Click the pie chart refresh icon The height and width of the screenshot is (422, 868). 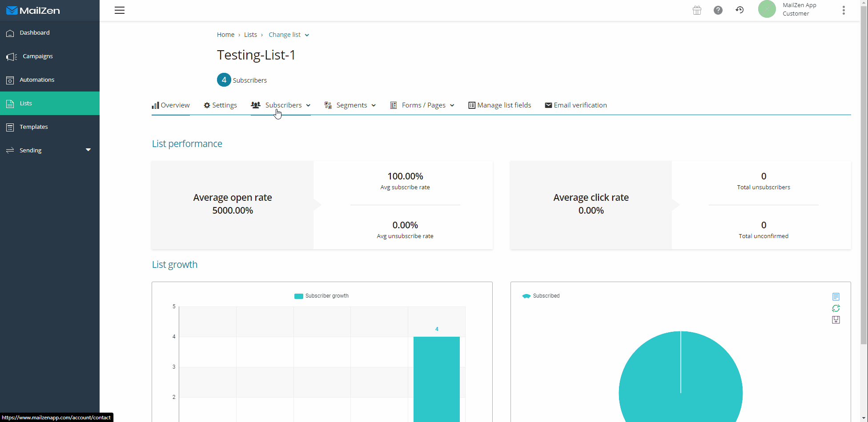coord(836,308)
